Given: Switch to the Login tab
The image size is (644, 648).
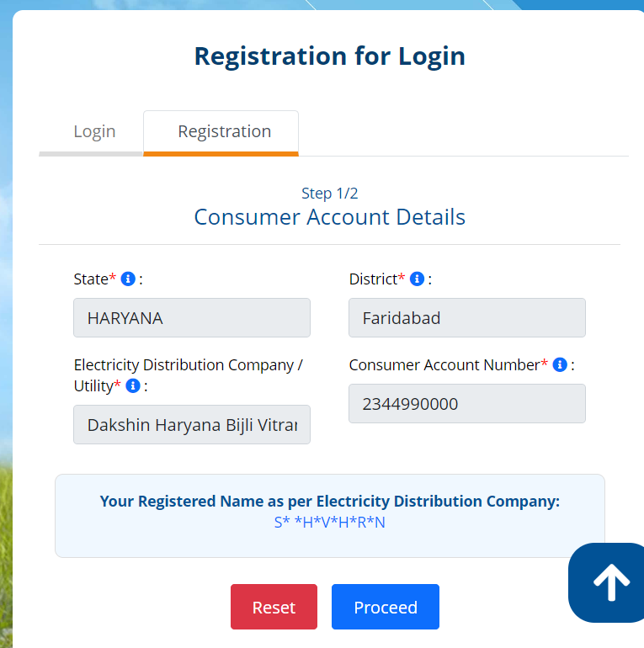Looking at the screenshot, I should 94,132.
